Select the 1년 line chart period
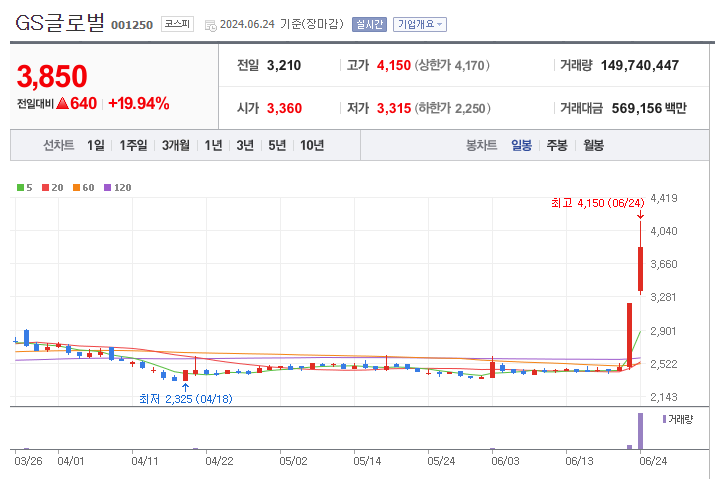 coord(213,145)
